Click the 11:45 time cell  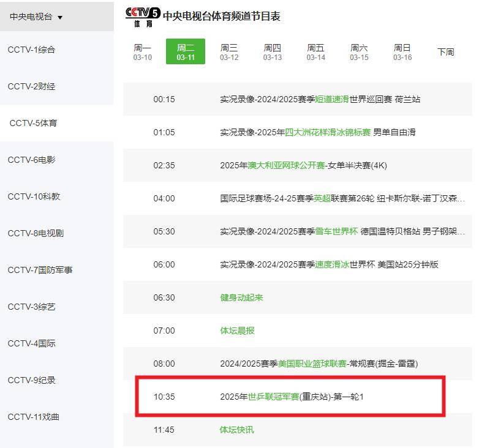[x=164, y=430]
